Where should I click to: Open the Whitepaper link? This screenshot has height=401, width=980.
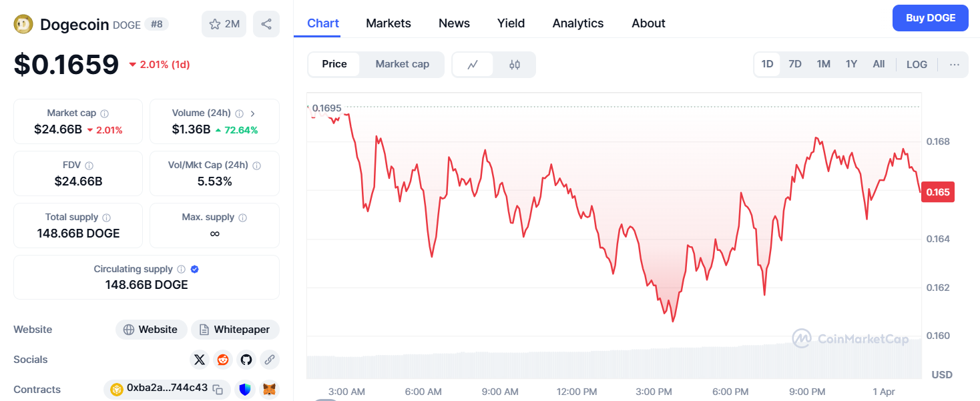click(235, 330)
